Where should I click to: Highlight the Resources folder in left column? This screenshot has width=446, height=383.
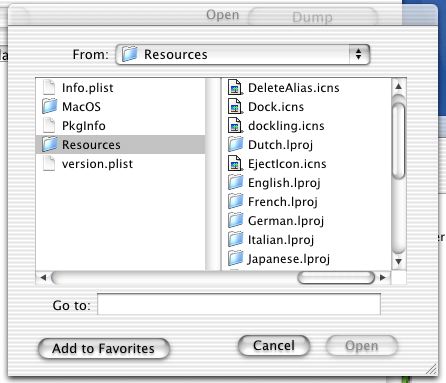coord(121,144)
